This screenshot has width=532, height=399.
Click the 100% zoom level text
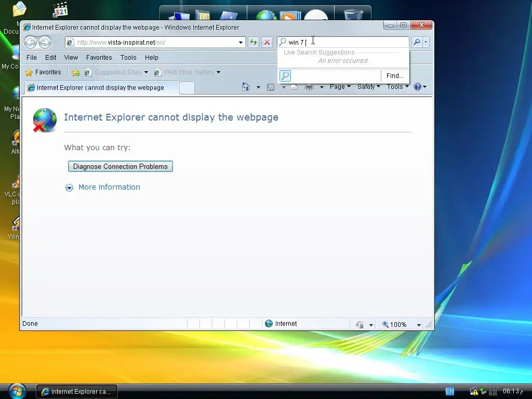tap(398, 325)
